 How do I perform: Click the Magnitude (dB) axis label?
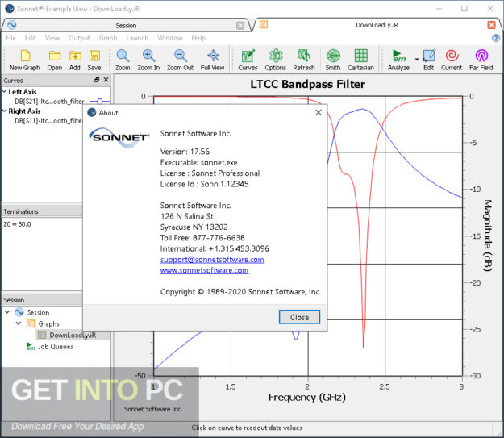coord(488,236)
